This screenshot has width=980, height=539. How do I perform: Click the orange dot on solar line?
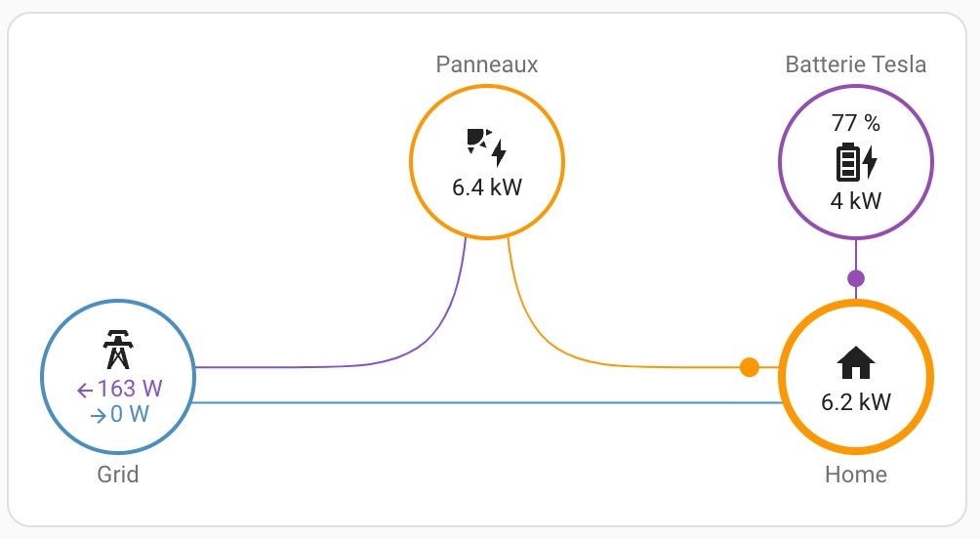point(750,367)
